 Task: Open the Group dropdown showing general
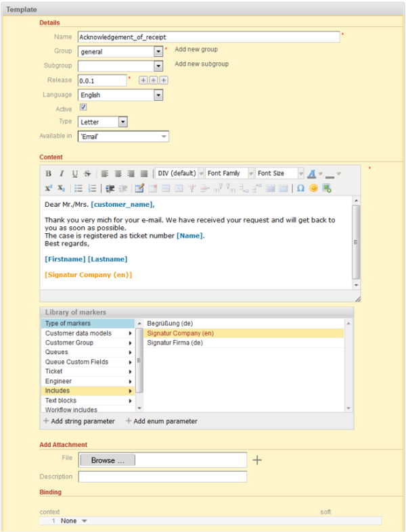click(x=120, y=51)
